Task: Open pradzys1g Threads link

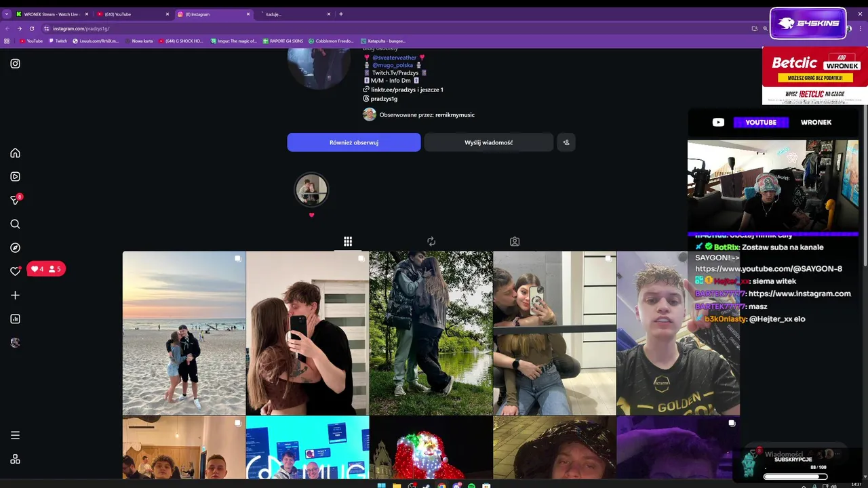Action: [x=384, y=99]
